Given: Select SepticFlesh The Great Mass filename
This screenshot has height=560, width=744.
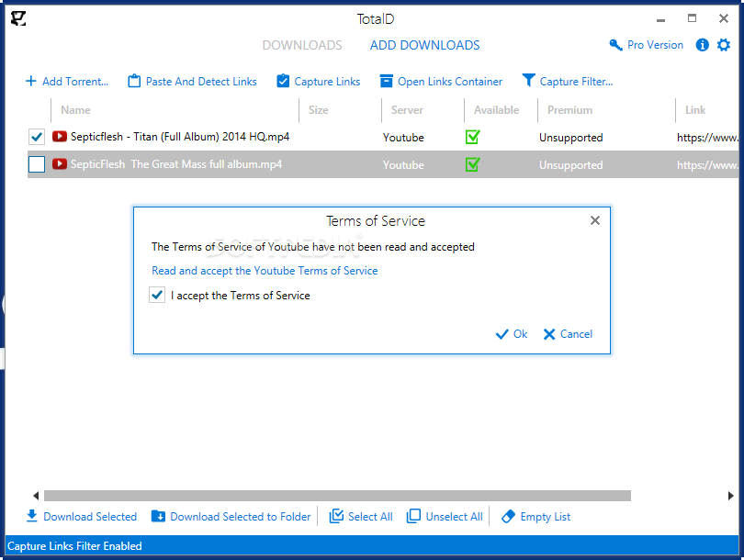Looking at the screenshot, I should 176,164.
